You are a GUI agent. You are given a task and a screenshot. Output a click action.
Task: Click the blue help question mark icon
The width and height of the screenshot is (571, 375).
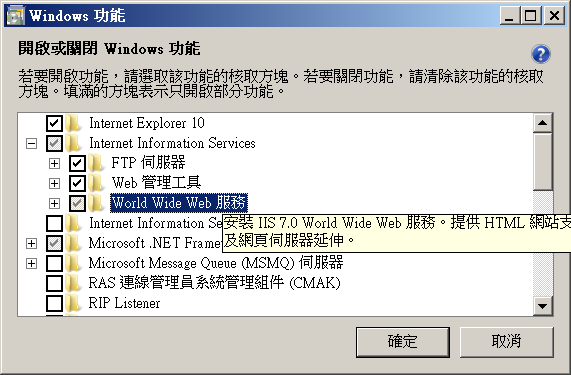(x=541, y=54)
